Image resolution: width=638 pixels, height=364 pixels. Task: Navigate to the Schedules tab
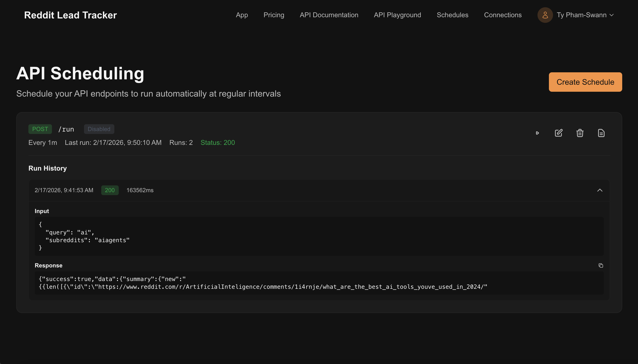click(452, 15)
